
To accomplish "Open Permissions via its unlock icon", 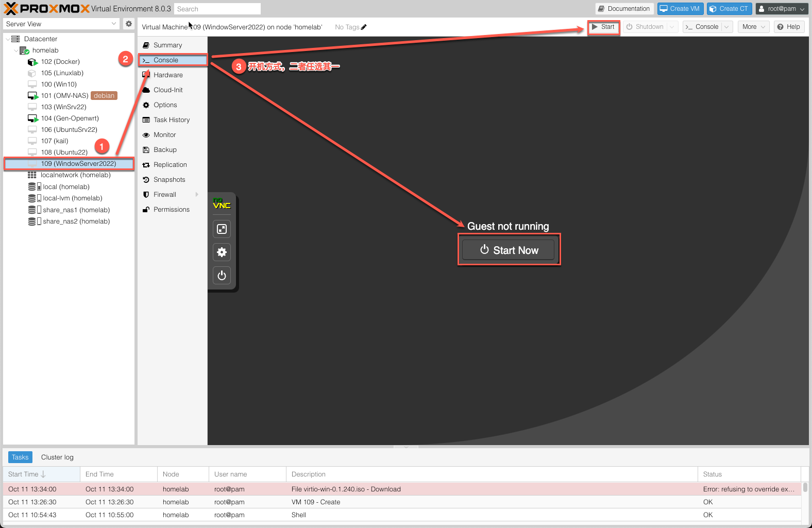I will [x=146, y=210].
